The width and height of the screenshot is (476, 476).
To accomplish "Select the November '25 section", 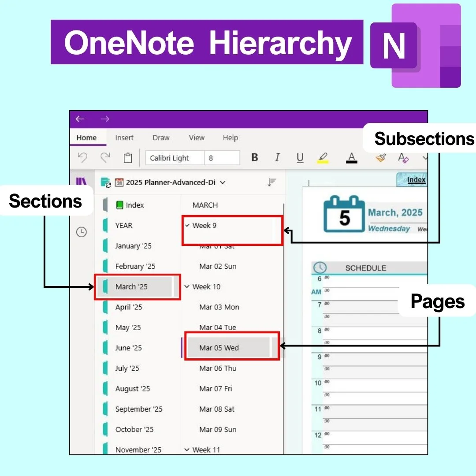I will coord(138,449).
